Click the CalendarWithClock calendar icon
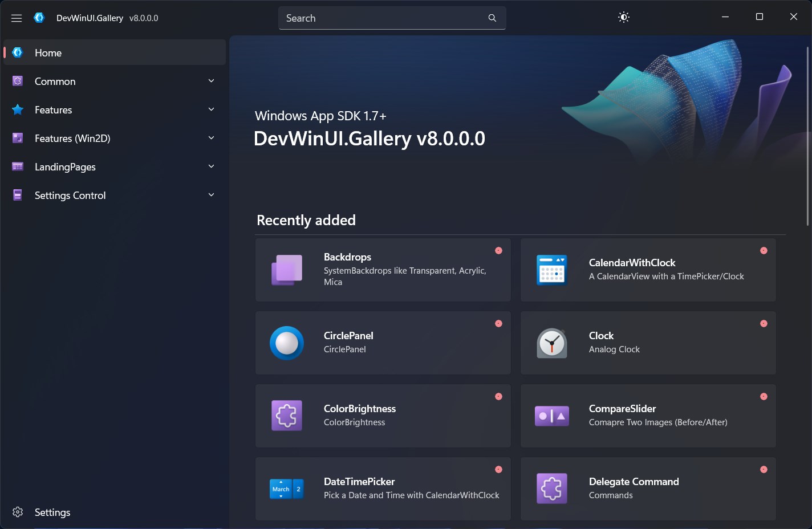This screenshot has height=529, width=812. point(552,270)
